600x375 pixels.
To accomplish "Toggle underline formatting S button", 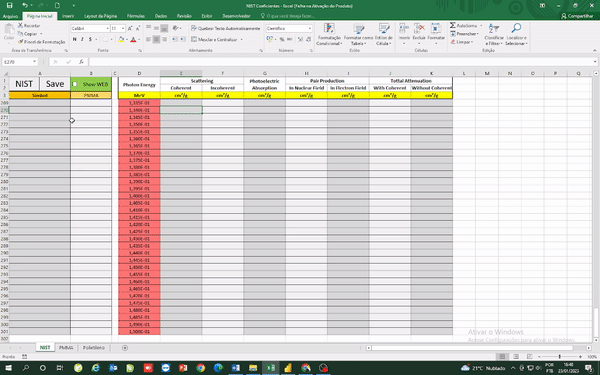I will pos(90,39).
